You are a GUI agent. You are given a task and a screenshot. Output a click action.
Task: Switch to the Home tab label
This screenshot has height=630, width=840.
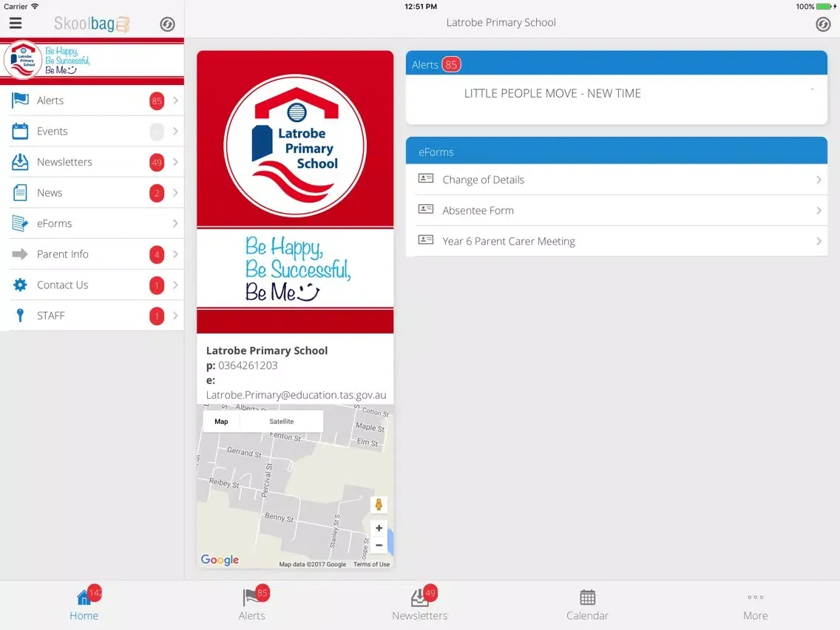[84, 615]
